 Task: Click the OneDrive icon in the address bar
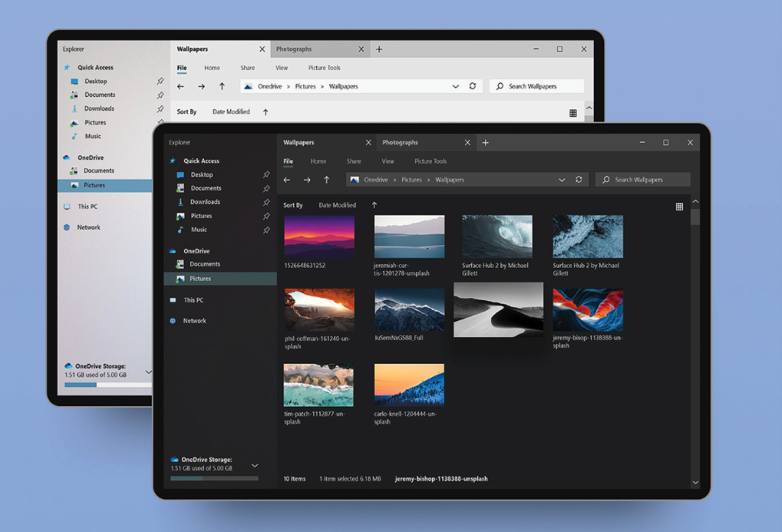(354, 179)
